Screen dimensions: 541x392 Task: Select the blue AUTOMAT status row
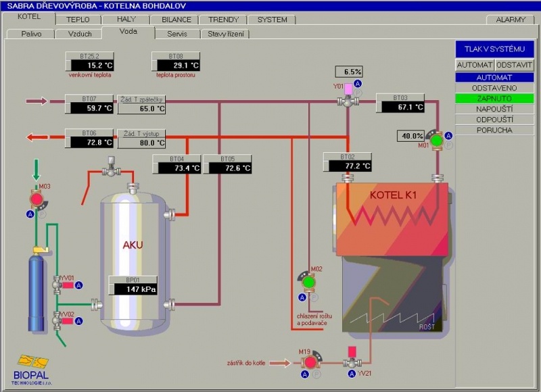pos(494,77)
